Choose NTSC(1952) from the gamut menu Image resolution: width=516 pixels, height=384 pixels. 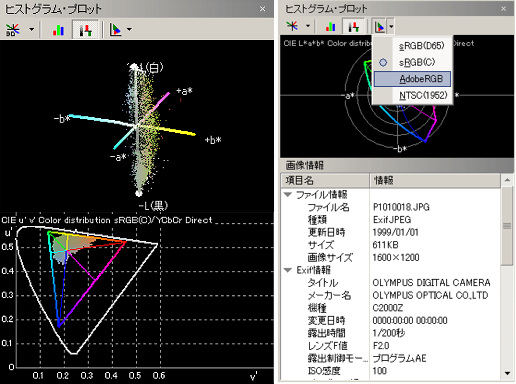[x=413, y=95]
